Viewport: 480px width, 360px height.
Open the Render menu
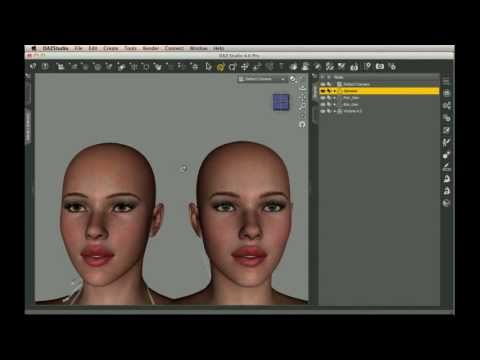coord(150,48)
